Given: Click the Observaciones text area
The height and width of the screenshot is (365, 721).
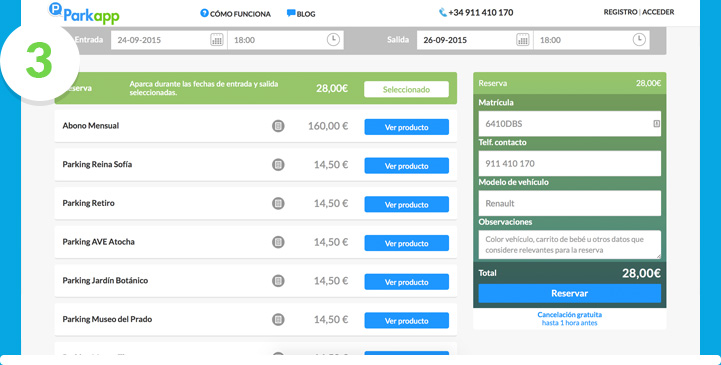Looking at the screenshot, I should (x=569, y=245).
